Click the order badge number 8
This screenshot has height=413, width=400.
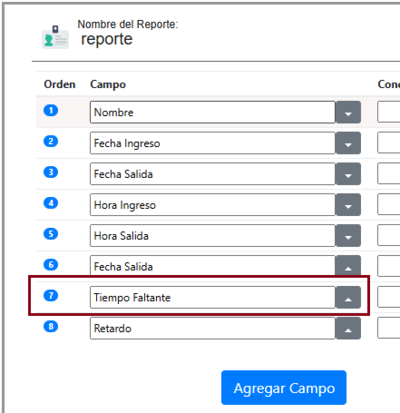tap(51, 326)
